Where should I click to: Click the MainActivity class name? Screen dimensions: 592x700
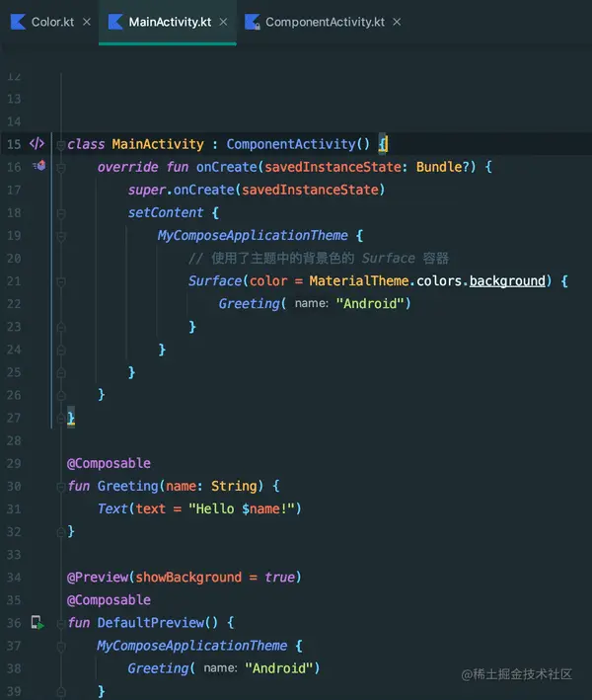[158, 144]
